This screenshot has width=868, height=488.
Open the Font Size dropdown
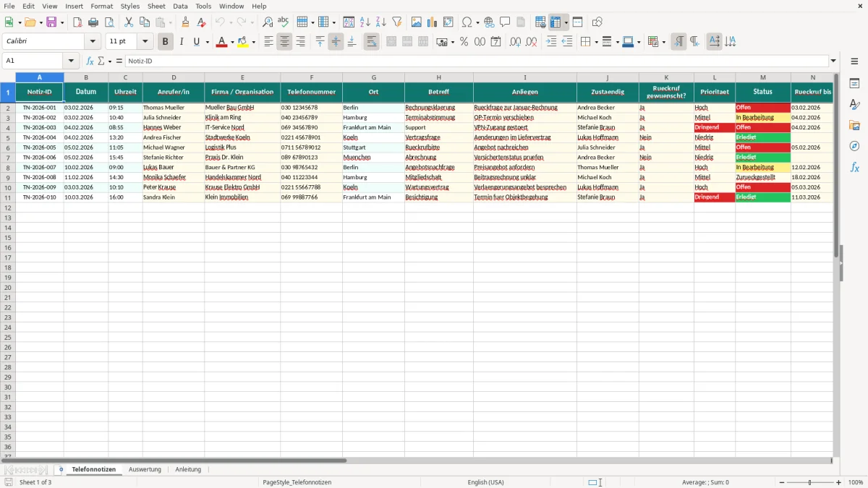click(145, 42)
